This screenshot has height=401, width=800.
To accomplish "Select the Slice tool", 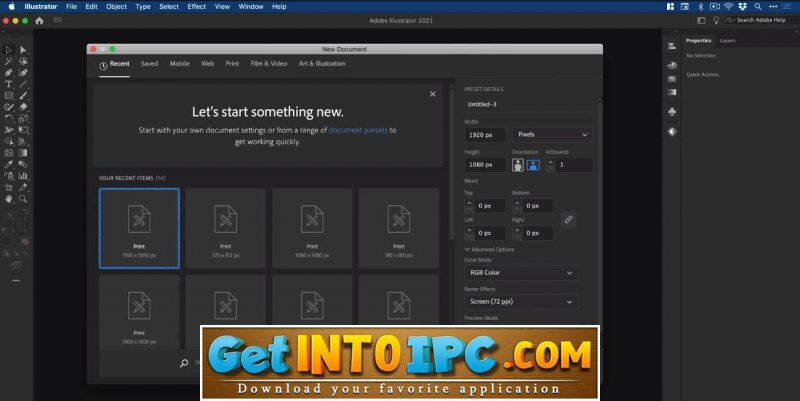I will (x=23, y=187).
